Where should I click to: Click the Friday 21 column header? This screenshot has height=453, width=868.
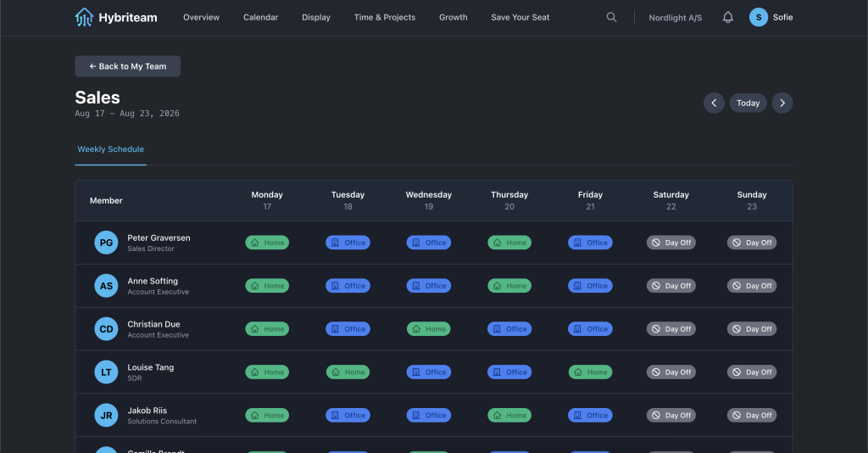(x=590, y=200)
